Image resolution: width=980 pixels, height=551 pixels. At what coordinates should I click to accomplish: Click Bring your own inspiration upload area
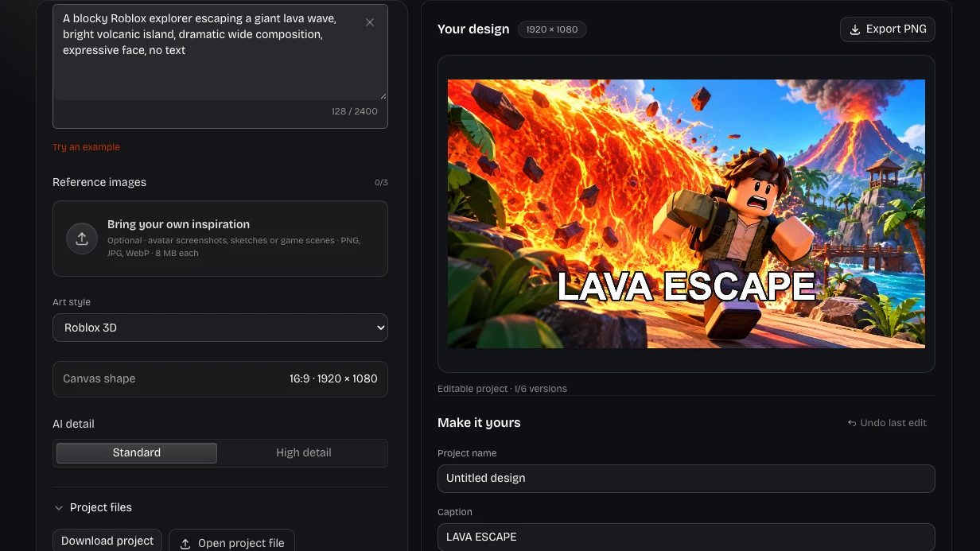[220, 239]
